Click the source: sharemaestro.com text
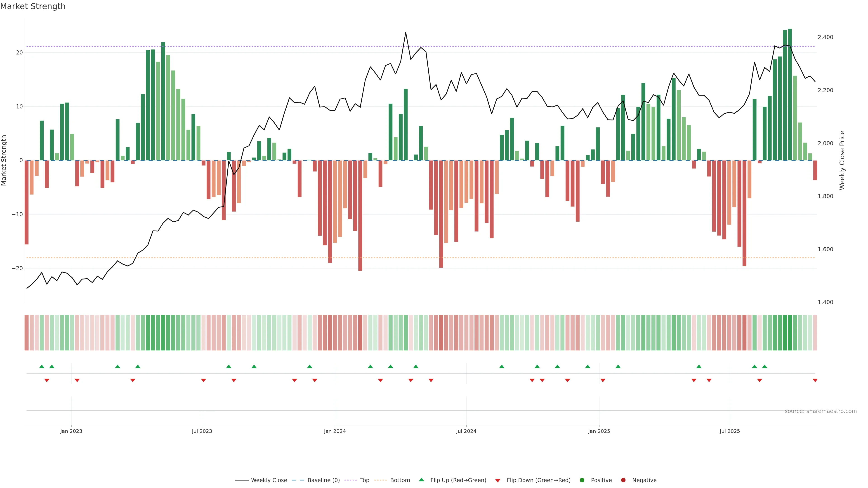The image size is (868, 488). [821, 411]
